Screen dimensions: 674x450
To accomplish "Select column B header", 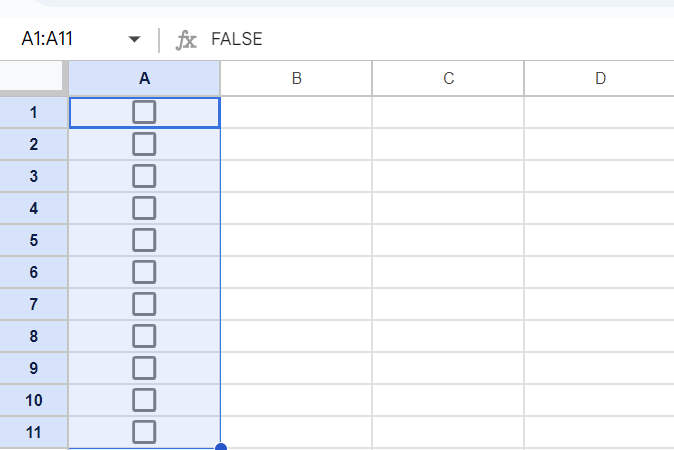I will 296,78.
